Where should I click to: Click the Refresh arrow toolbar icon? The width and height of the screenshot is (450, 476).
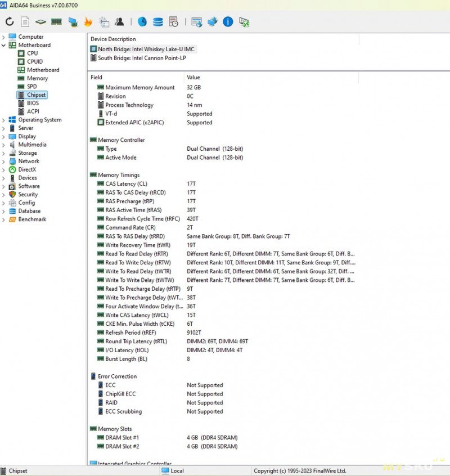(x=10, y=21)
